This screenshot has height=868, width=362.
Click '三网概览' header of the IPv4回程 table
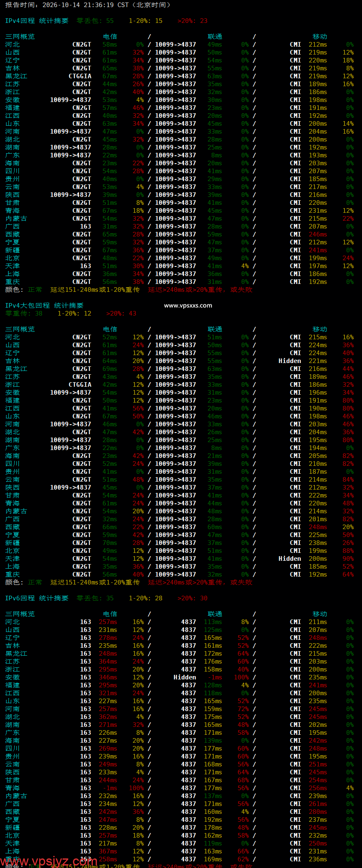(20, 37)
